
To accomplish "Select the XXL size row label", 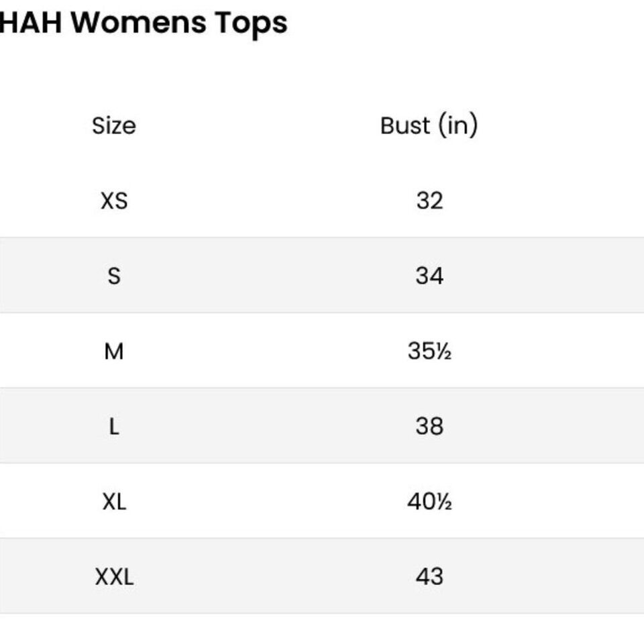I will point(114,577).
